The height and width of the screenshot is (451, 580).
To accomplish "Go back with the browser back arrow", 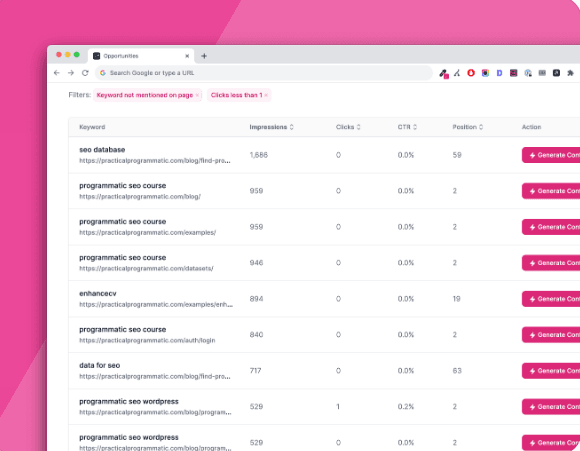I will pyautogui.click(x=57, y=73).
